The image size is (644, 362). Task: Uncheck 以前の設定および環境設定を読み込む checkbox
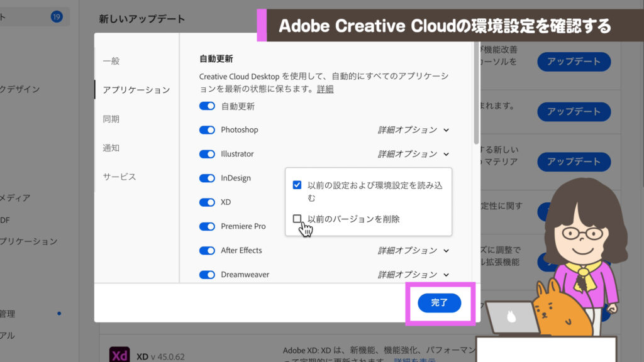coord(297,185)
